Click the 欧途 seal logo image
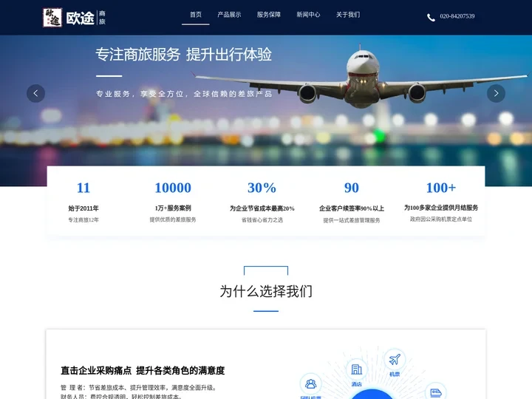Viewport: 532px width, 399px height. click(x=52, y=18)
